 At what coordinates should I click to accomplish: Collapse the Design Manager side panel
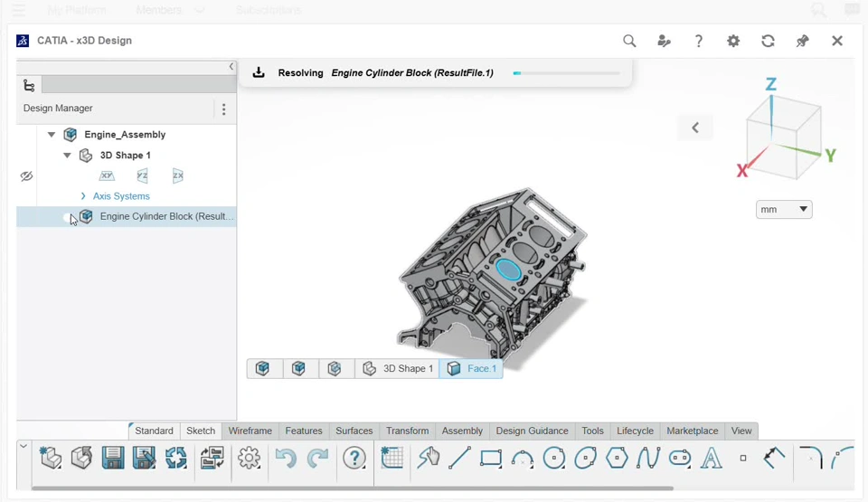point(231,67)
